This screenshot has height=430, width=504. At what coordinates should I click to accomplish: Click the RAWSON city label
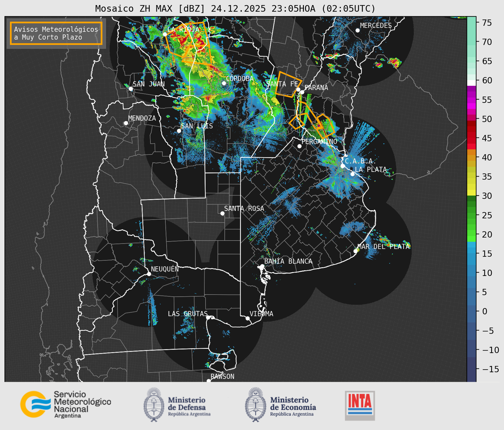tap(222, 376)
